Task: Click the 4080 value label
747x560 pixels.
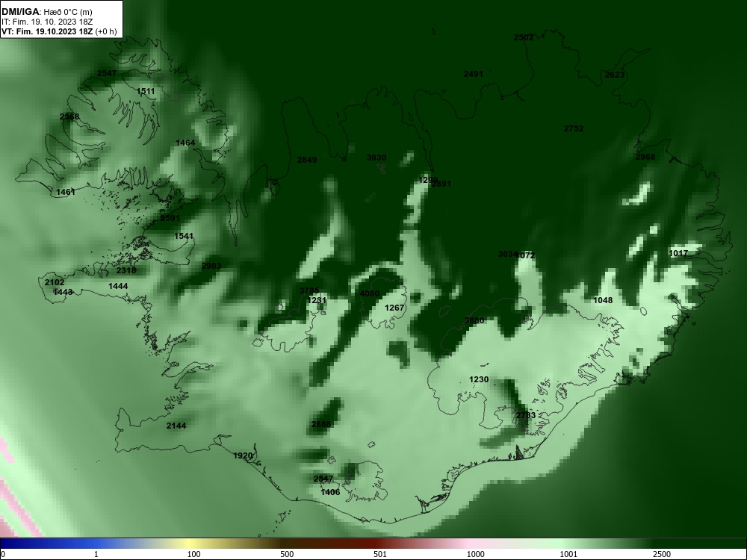Action: pos(370,293)
